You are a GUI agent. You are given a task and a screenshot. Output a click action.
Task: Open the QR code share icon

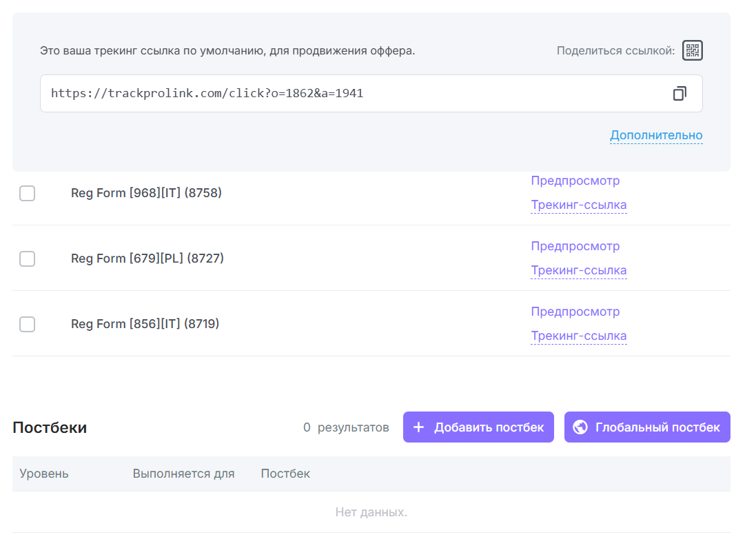pyautogui.click(x=692, y=50)
